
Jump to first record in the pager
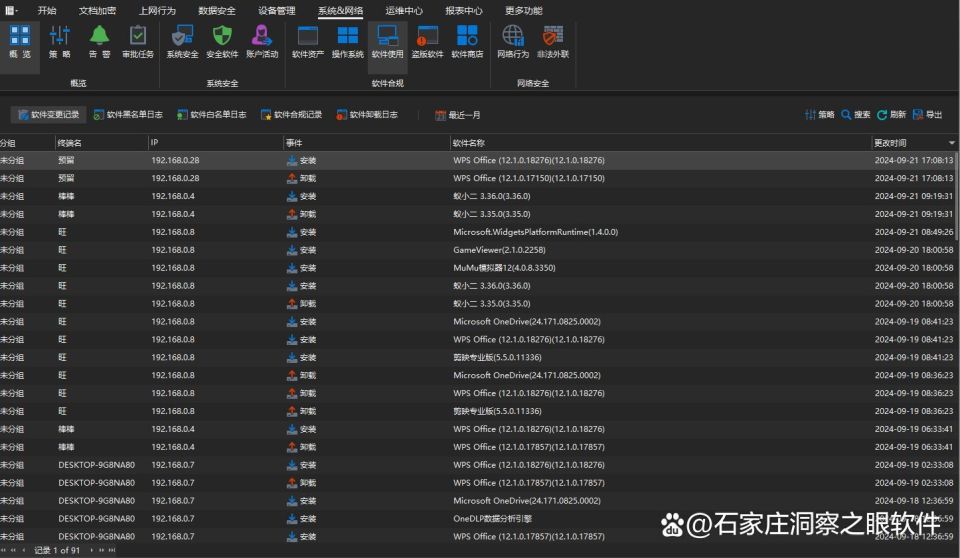[x=5, y=550]
